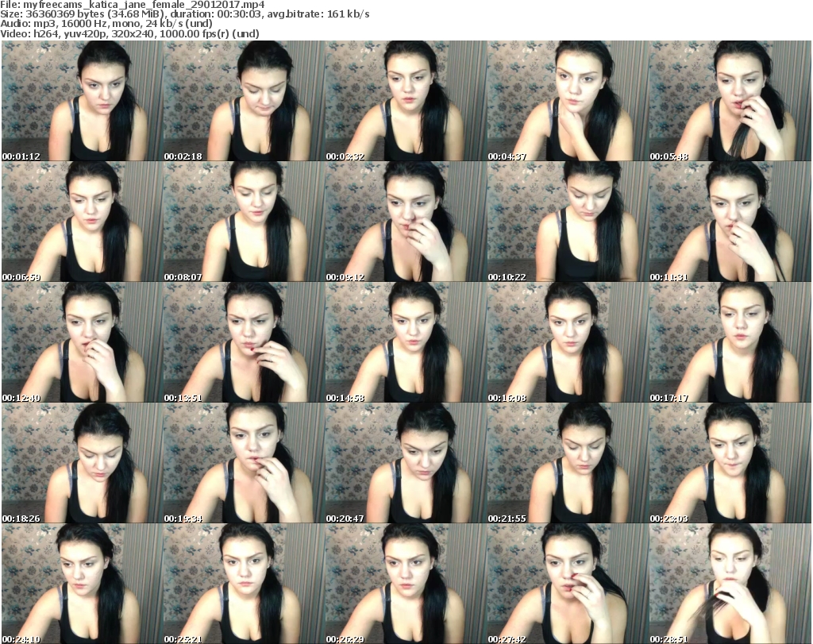The width and height of the screenshot is (813, 644).
Task: Select the thumbnail frame stamped 00:13:51
Action: point(244,342)
